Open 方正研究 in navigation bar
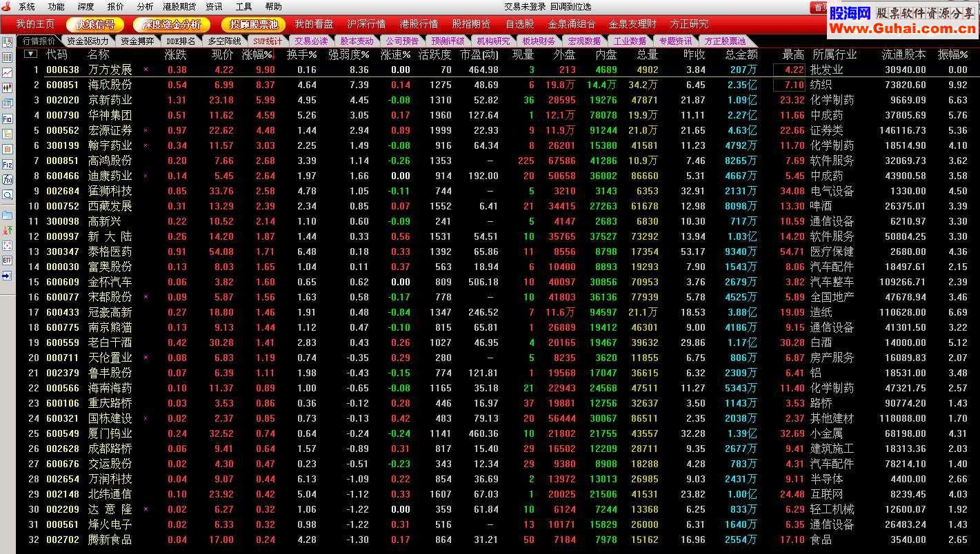This screenshot has height=554, width=980. pyautogui.click(x=689, y=24)
